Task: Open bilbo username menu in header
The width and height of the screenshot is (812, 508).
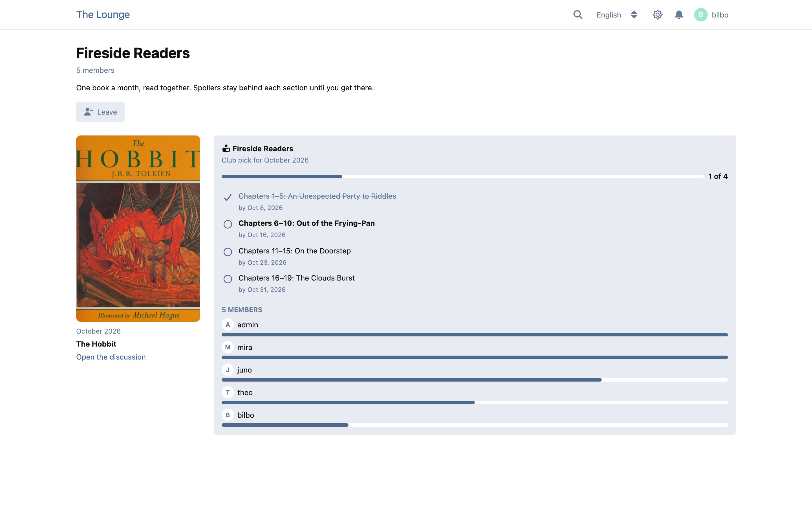Action: pyautogui.click(x=720, y=15)
